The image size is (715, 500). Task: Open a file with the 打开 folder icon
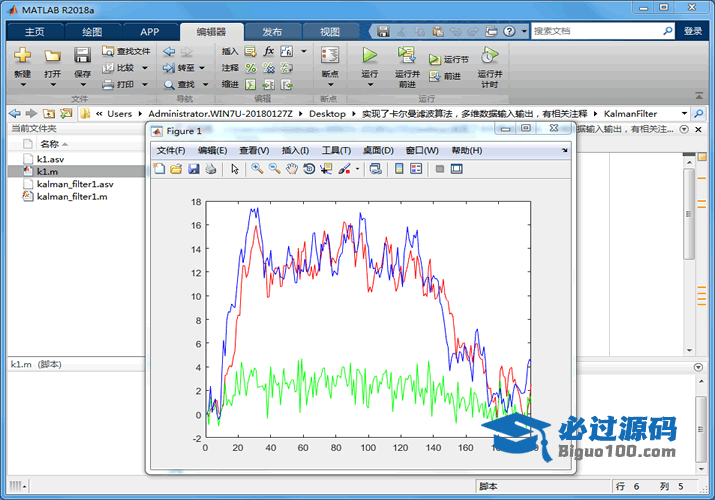pyautogui.click(x=52, y=56)
